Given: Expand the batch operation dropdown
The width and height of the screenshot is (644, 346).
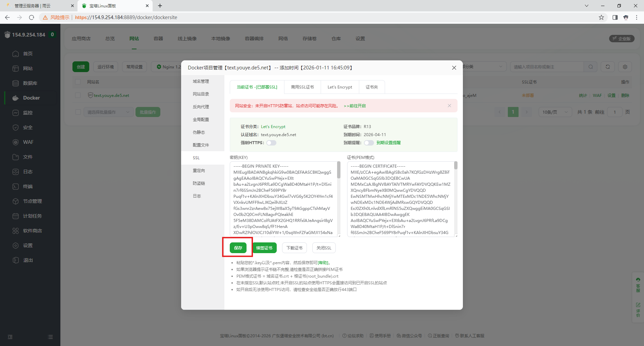Looking at the screenshot, I should point(108,112).
